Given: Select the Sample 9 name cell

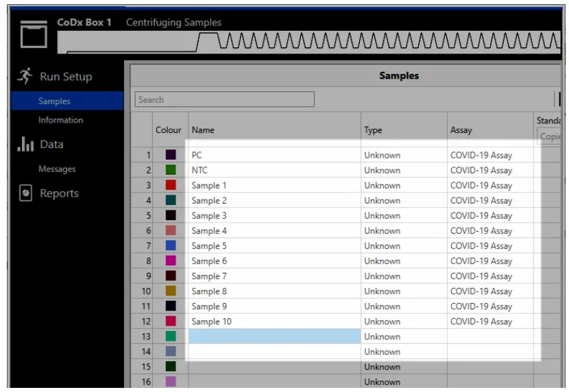Looking at the screenshot, I should 274,306.
